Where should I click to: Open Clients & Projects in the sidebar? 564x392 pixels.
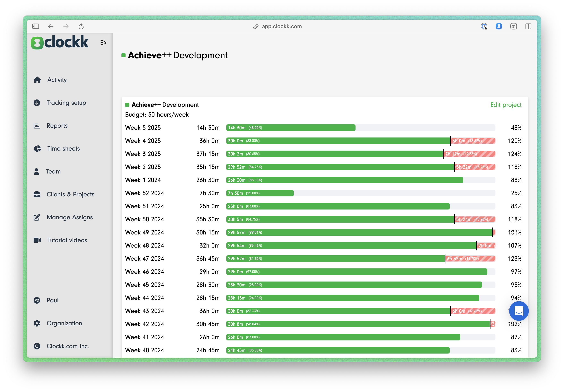(x=70, y=194)
